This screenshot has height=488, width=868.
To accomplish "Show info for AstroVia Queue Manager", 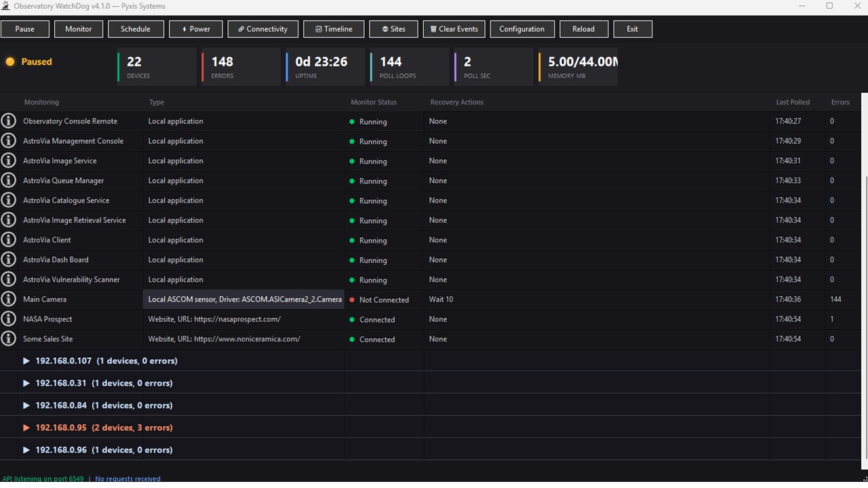I will pyautogui.click(x=8, y=180).
